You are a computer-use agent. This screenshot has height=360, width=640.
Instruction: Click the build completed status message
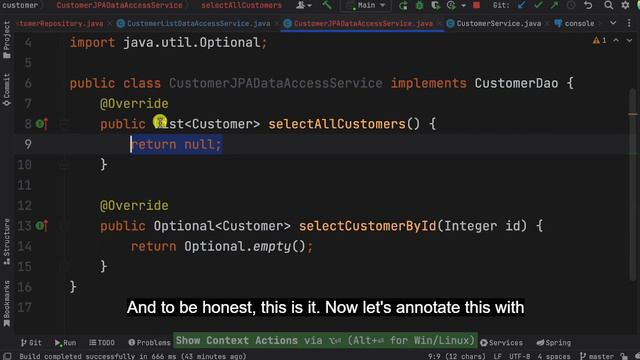coord(133,356)
